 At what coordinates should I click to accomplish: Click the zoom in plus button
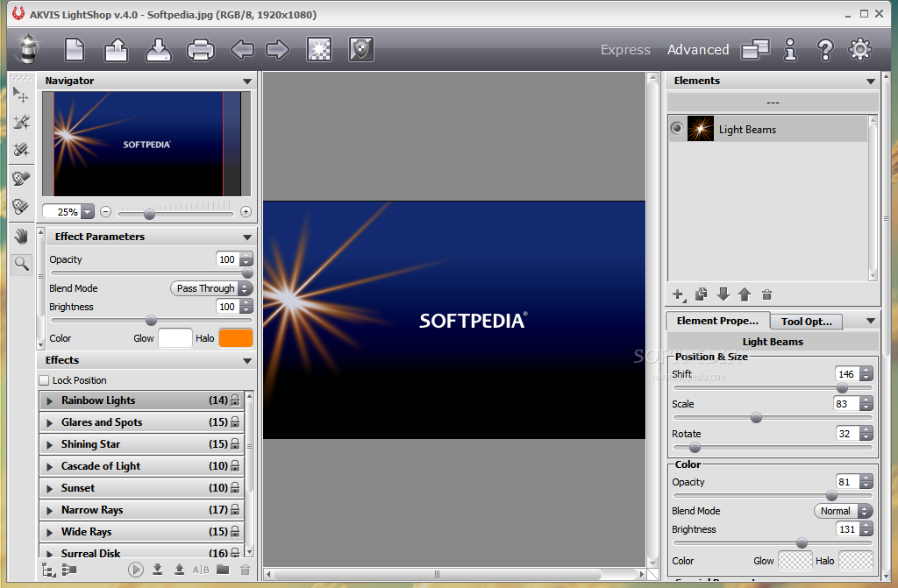point(246,212)
